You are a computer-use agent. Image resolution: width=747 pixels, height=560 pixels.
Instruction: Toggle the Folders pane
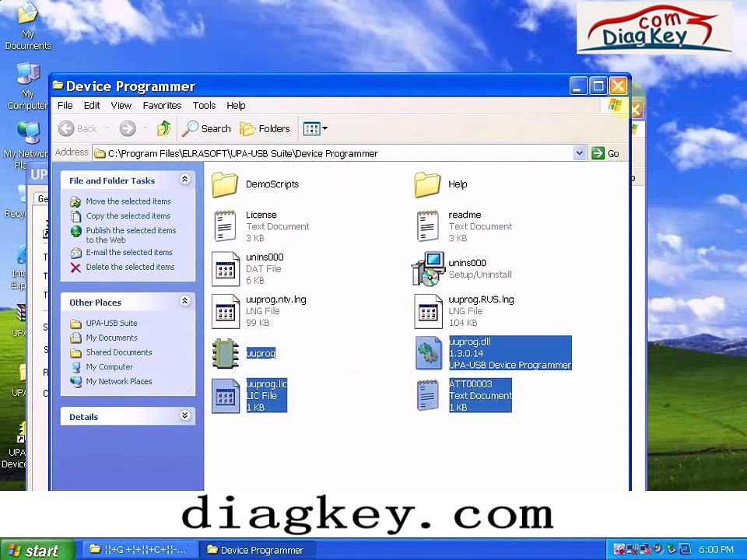tap(265, 128)
